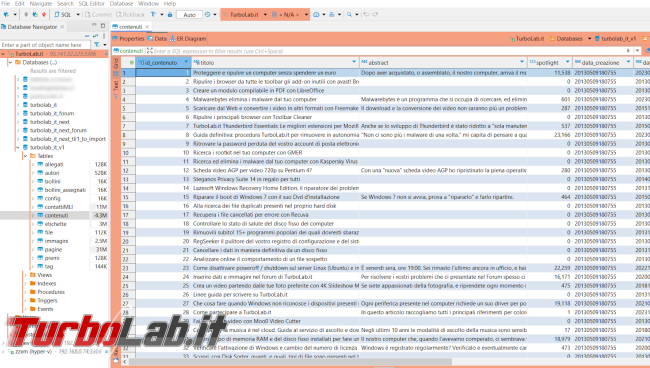Screen dimensions: 650x368
Task: Select the autori table
Action: click(52, 173)
